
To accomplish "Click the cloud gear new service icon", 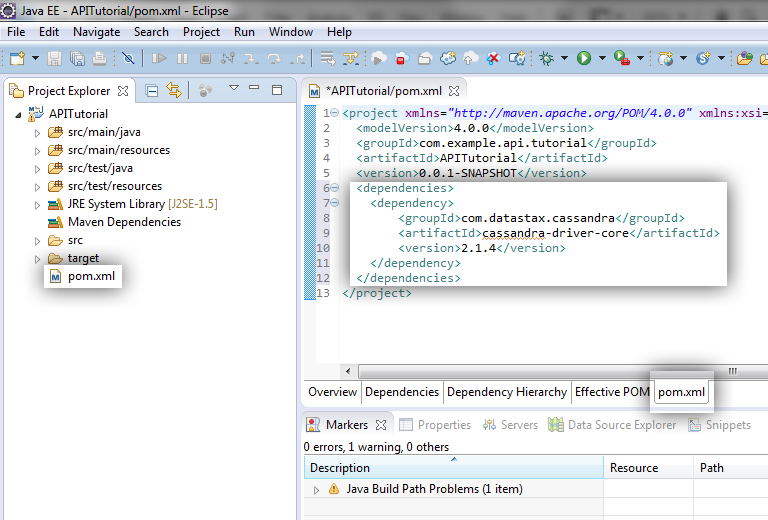I will click(x=447, y=58).
